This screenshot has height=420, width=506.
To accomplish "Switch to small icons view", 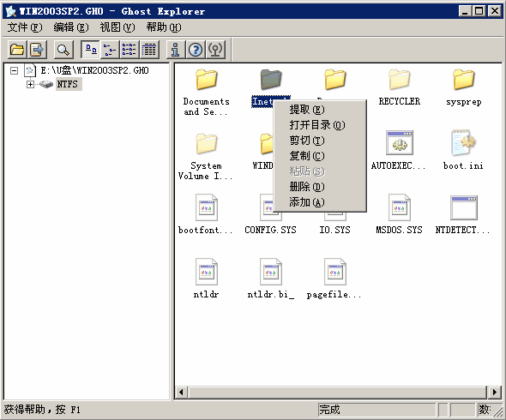I will pyautogui.click(x=110, y=50).
